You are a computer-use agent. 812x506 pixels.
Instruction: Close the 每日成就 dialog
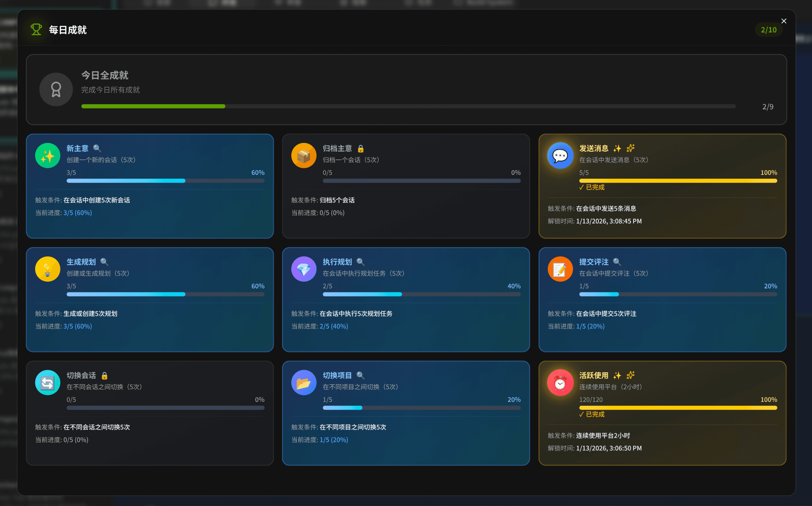[783, 21]
